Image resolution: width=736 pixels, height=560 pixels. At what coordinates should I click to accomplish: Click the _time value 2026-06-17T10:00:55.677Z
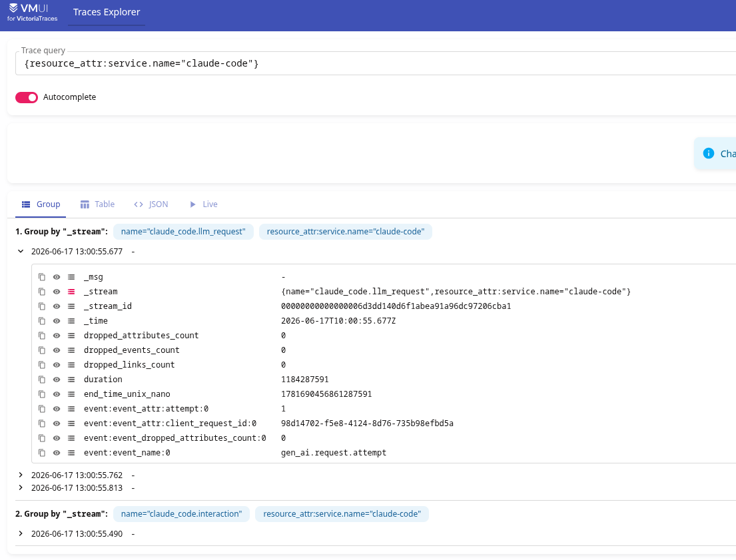click(338, 320)
